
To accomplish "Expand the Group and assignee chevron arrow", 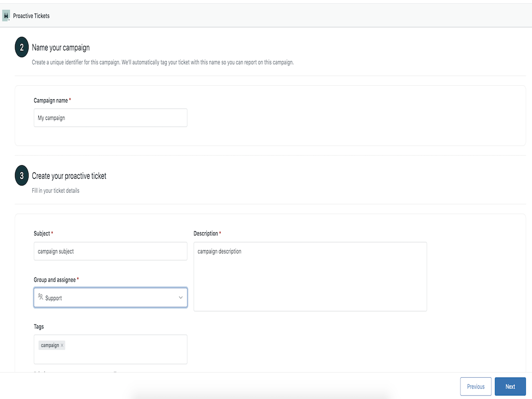I will (180, 298).
